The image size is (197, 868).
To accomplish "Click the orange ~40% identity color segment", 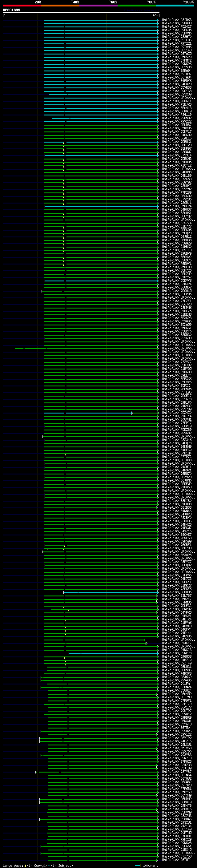I will (x=60, y=6).
